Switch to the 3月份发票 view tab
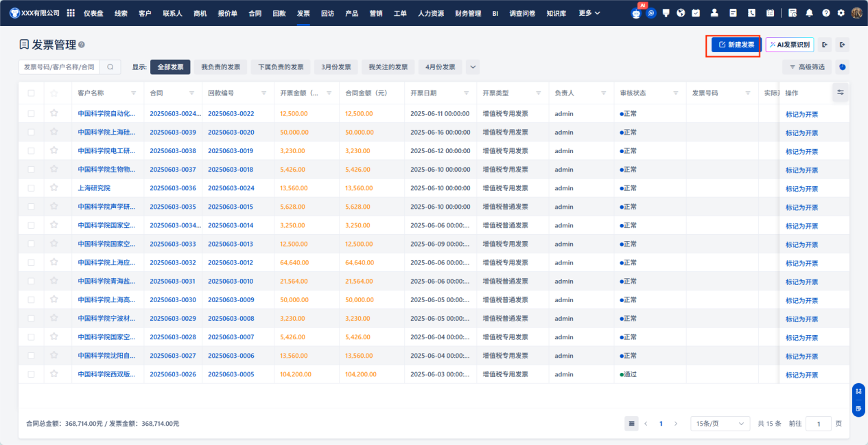The width and height of the screenshot is (868, 445). point(336,67)
